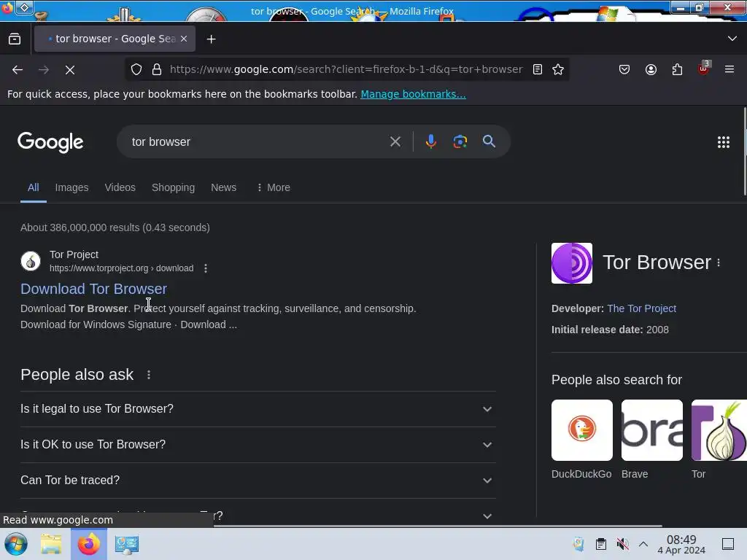Expand "Can Tor be traced?" question
The image size is (747, 560).
(x=258, y=480)
